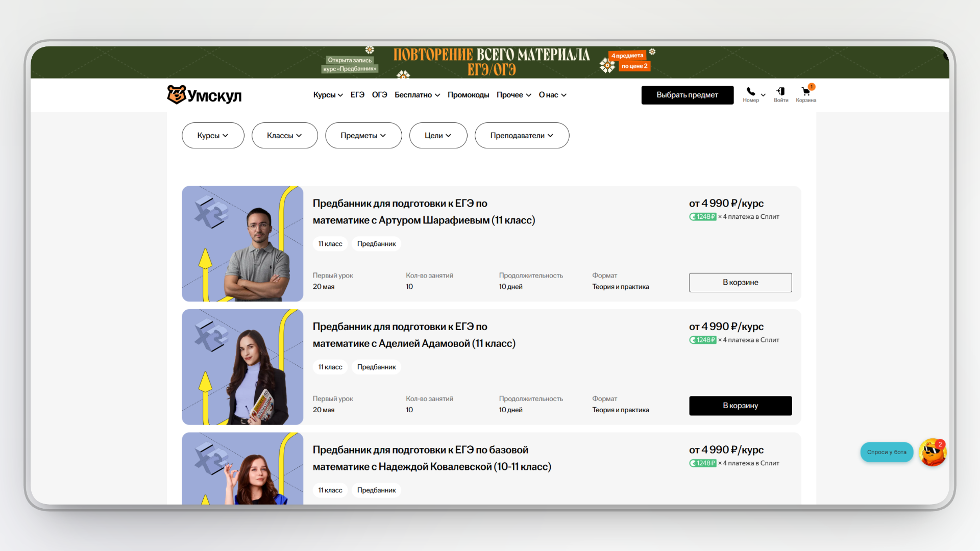The width and height of the screenshot is (980, 551).
Task: Click Аделия Адамова course thumbnail
Action: pos(242,367)
